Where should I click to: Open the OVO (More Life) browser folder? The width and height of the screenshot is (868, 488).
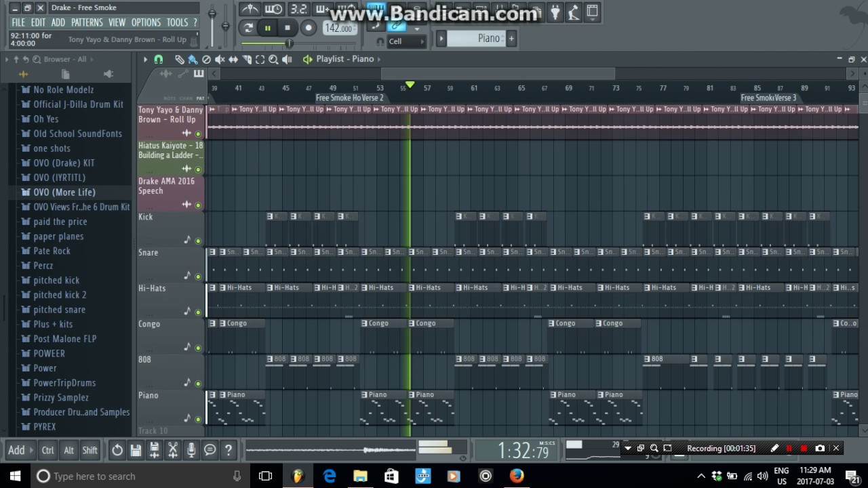pos(64,192)
